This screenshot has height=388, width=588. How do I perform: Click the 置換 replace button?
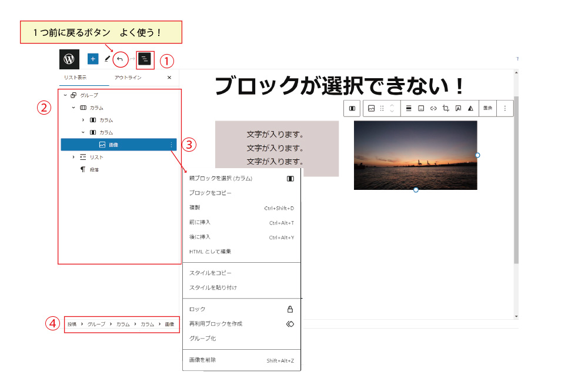487,108
